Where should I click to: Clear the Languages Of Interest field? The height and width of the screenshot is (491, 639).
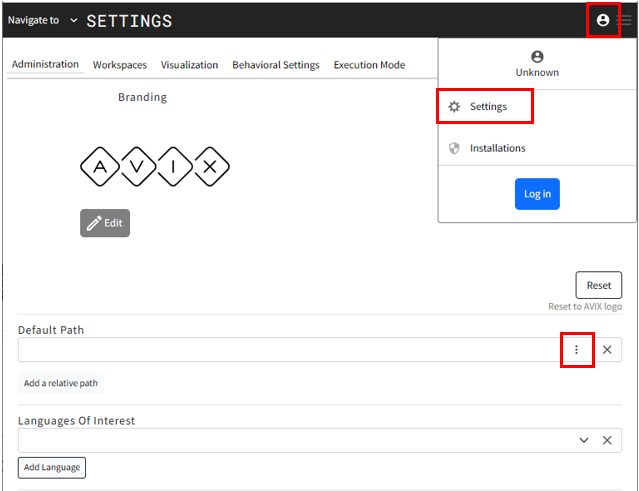tap(607, 440)
